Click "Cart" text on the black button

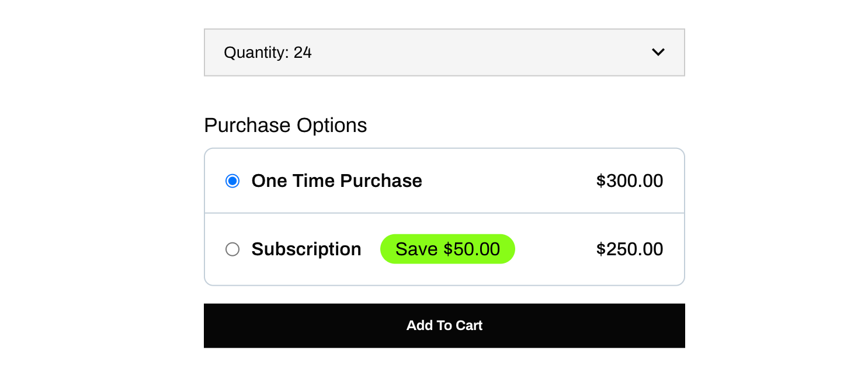tap(470, 325)
